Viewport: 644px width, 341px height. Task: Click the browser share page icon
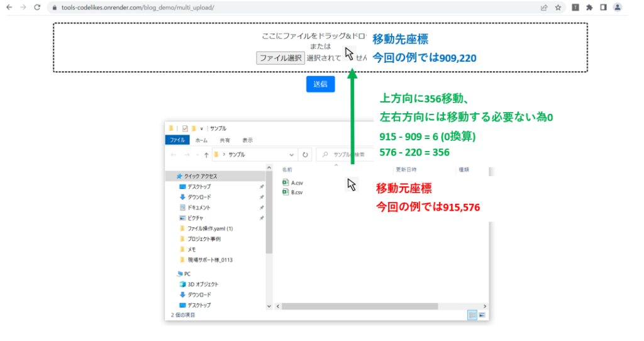(543, 8)
